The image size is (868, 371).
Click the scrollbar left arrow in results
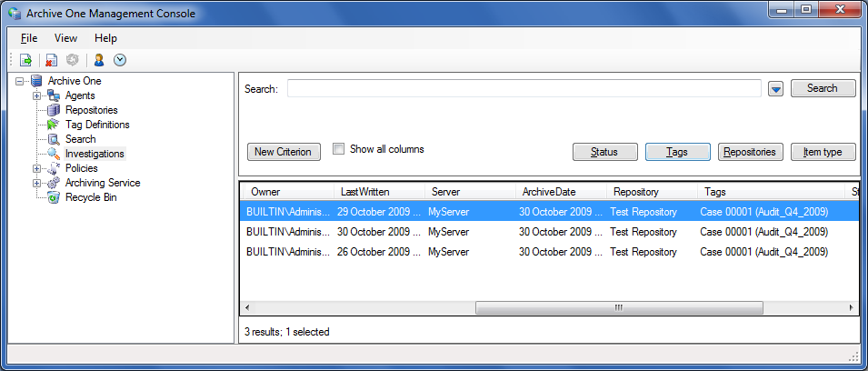coord(247,308)
